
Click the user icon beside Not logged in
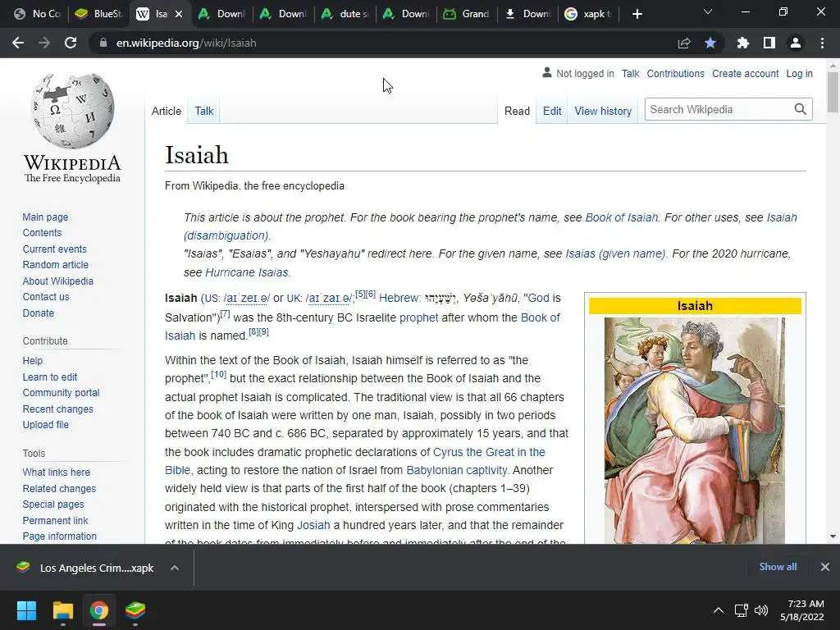coord(547,72)
